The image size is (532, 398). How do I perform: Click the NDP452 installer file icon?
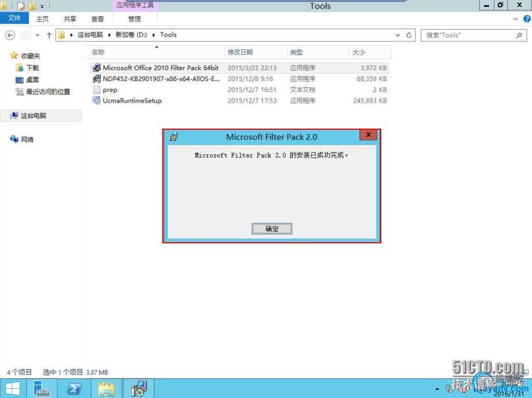tap(96, 79)
